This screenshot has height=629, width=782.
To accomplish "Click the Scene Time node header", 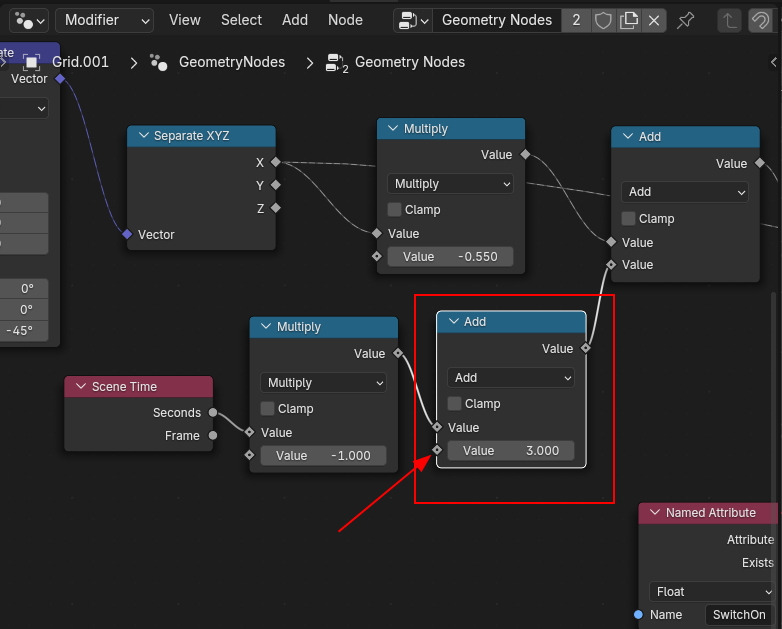I will [139, 387].
